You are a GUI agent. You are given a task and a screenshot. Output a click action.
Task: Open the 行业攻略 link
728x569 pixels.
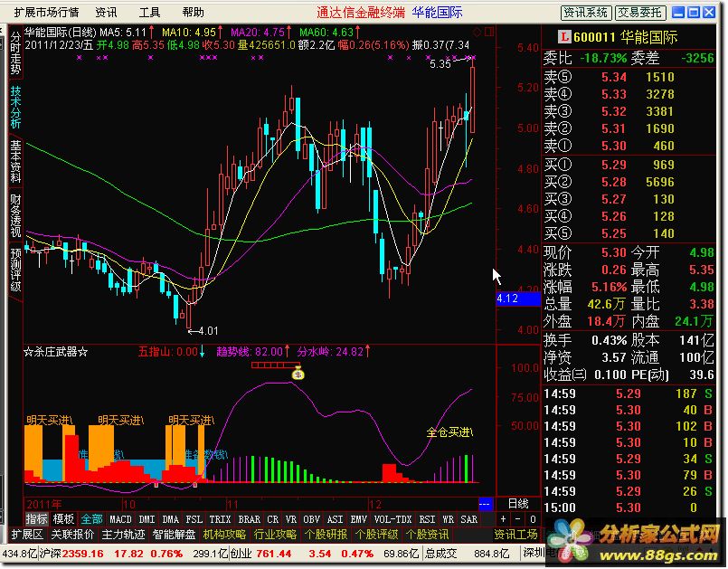[x=275, y=535]
